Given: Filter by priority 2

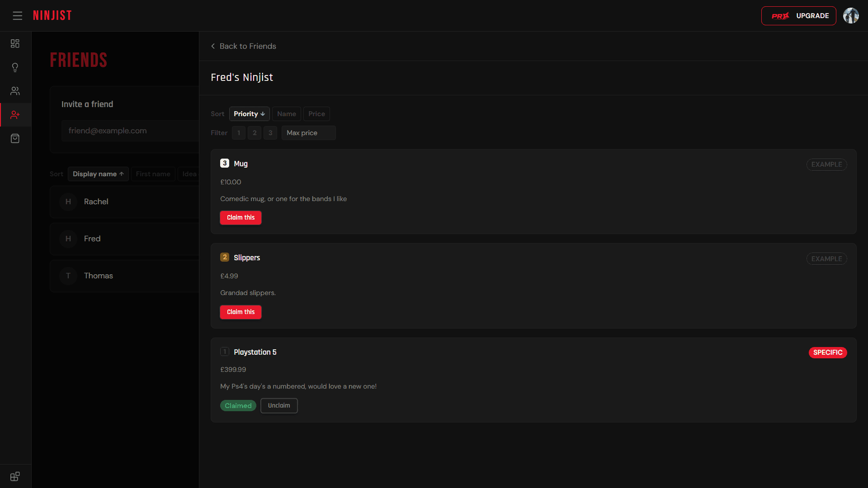Looking at the screenshot, I should point(255,133).
